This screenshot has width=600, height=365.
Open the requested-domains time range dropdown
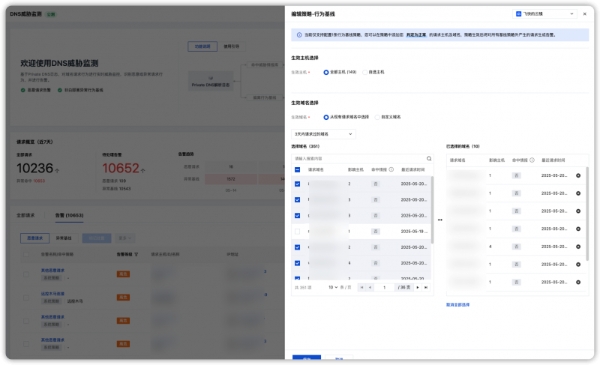tap(323, 134)
